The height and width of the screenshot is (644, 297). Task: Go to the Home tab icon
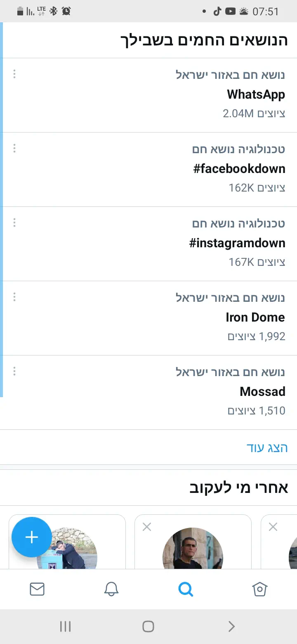click(260, 590)
